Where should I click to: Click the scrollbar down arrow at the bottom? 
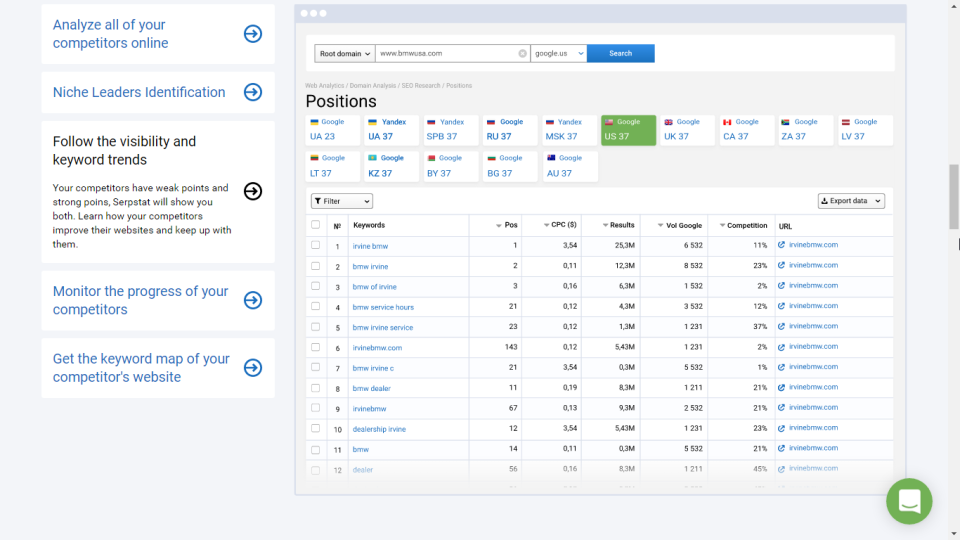[954, 534]
